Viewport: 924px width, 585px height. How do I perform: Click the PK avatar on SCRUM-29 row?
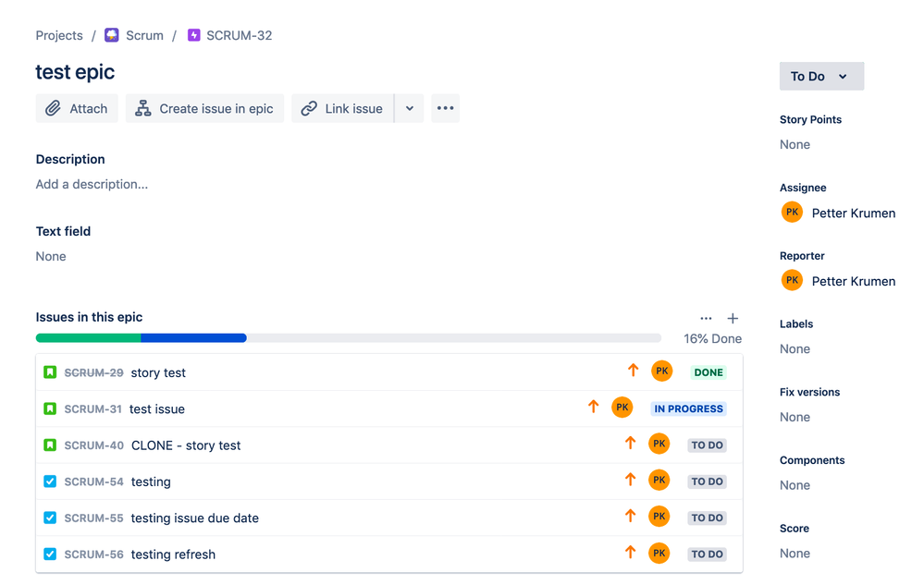point(661,371)
